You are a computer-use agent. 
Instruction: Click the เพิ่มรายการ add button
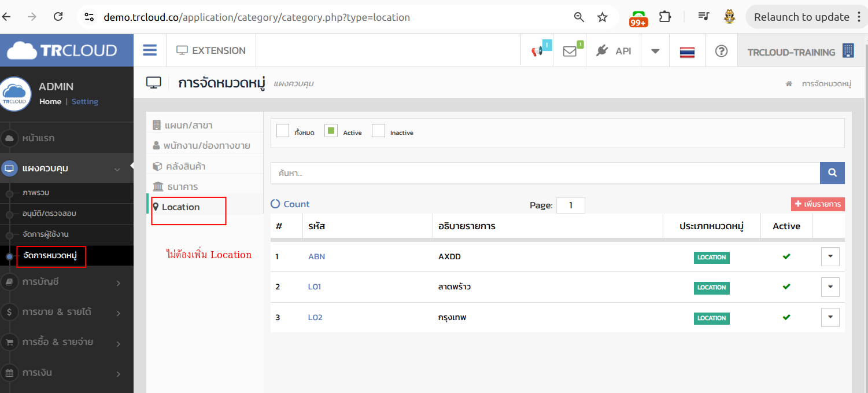[x=818, y=204]
